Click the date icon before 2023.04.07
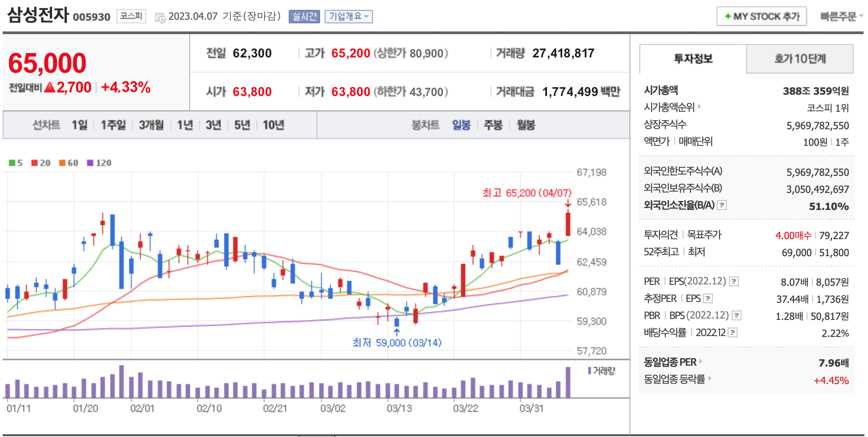868x437 pixels. point(160,17)
